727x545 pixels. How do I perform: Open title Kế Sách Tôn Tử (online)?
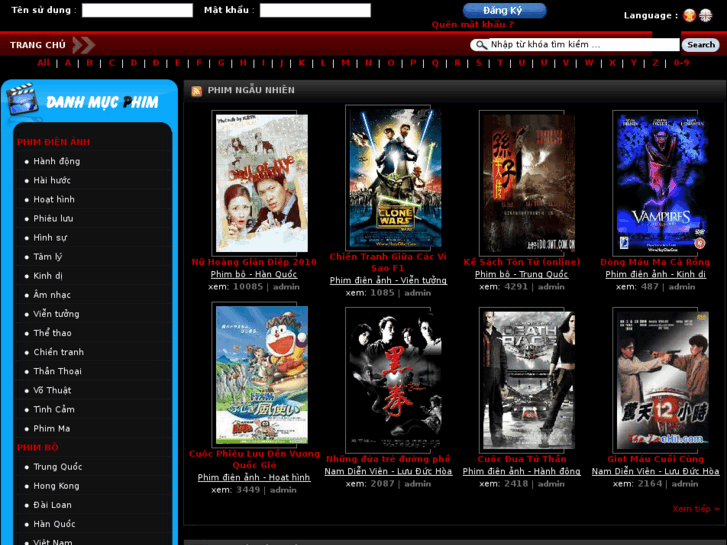(x=522, y=262)
